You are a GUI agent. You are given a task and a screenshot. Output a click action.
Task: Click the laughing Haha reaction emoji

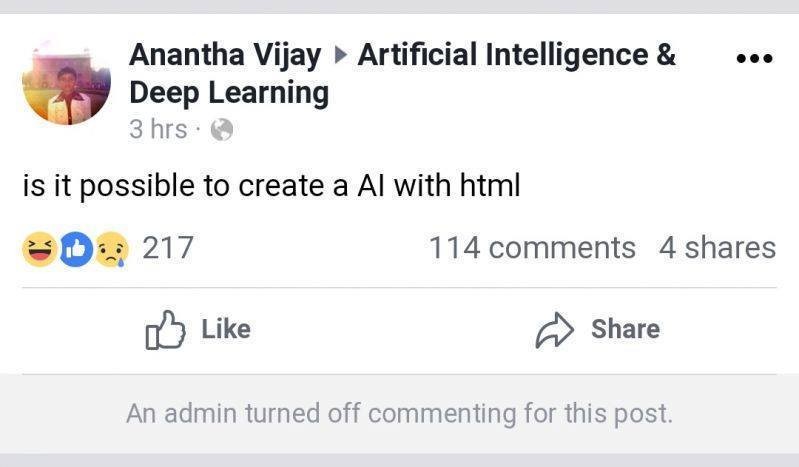(x=39, y=250)
